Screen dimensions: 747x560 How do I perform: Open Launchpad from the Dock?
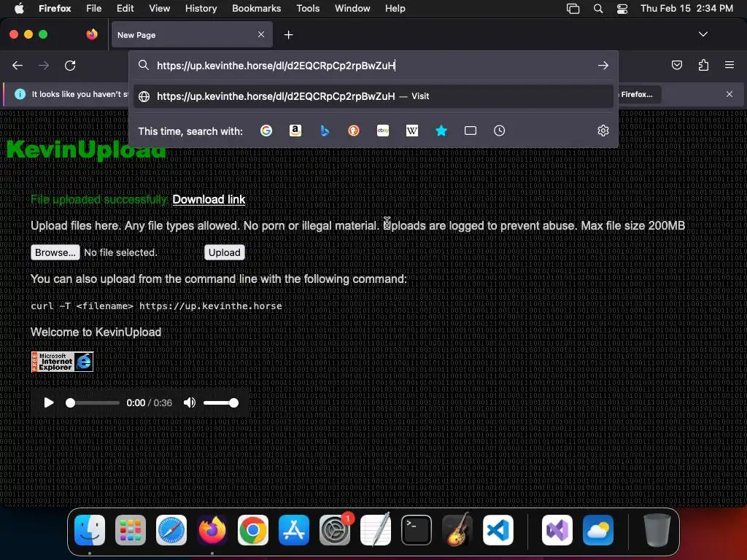(x=131, y=530)
